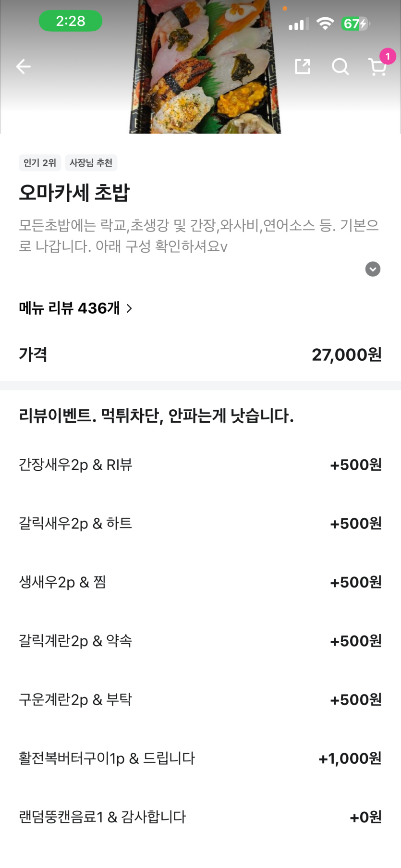Tap the 인기 2위 badge
This screenshot has width=401, height=868.
point(40,163)
